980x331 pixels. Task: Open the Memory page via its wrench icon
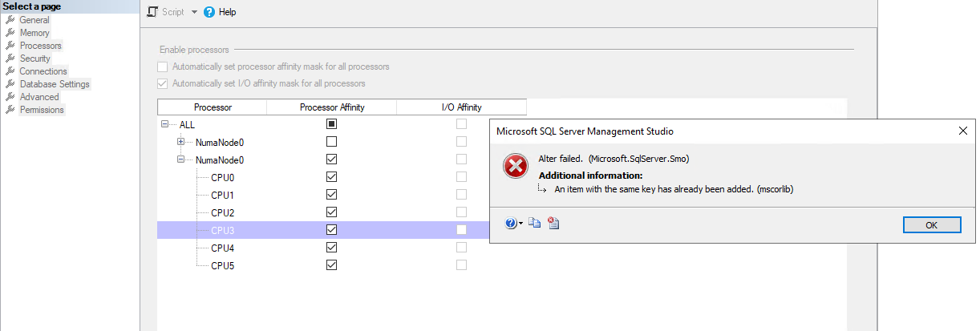click(x=11, y=33)
